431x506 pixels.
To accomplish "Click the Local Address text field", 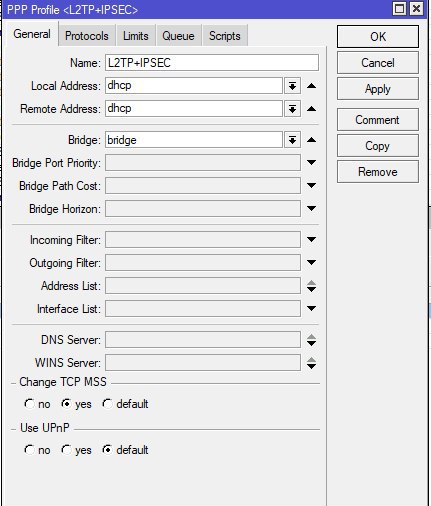I will pyautogui.click(x=194, y=86).
